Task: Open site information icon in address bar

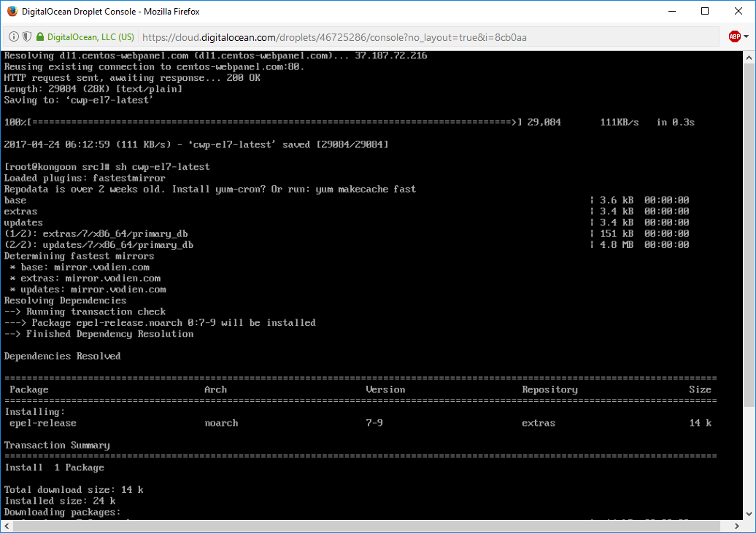Action: click(13, 36)
